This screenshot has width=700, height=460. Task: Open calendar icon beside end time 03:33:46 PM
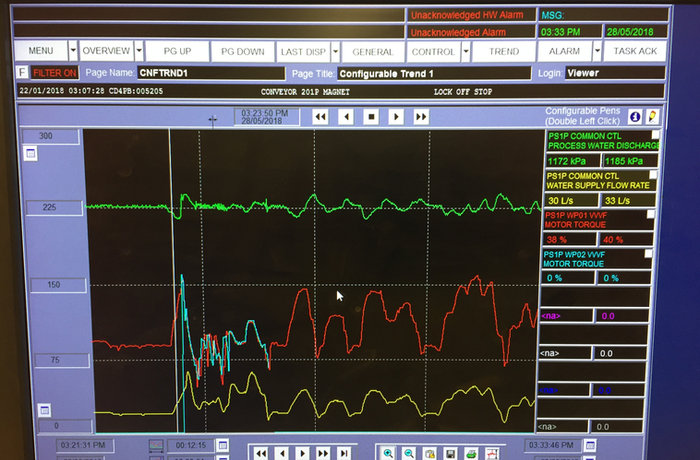click(590, 445)
